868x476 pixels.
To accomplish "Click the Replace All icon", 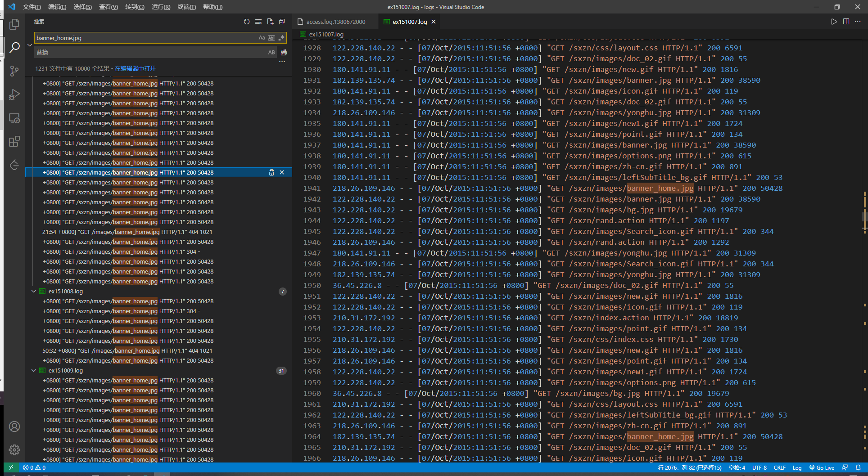I will click(x=284, y=52).
